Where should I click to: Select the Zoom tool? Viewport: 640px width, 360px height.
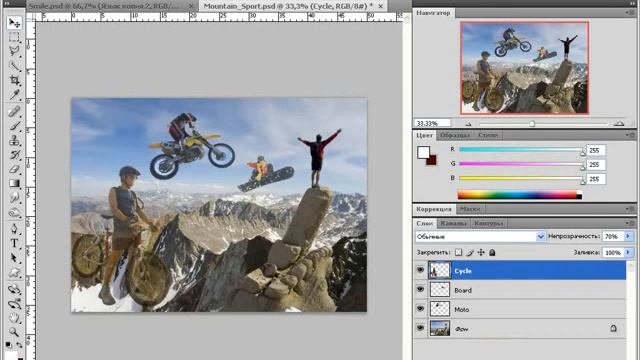(14, 332)
